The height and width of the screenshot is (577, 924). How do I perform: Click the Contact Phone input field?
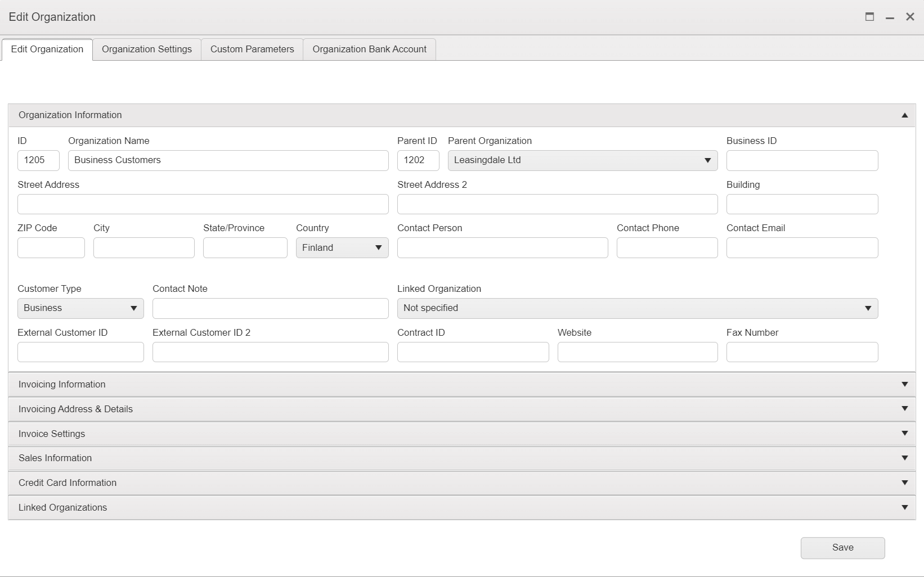point(667,248)
